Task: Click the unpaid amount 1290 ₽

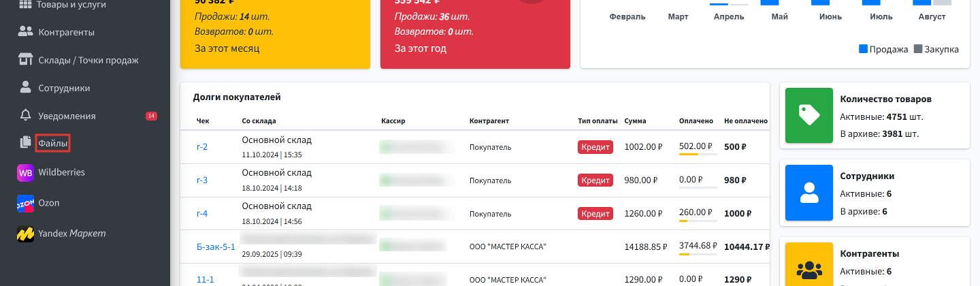Action: tap(738, 280)
